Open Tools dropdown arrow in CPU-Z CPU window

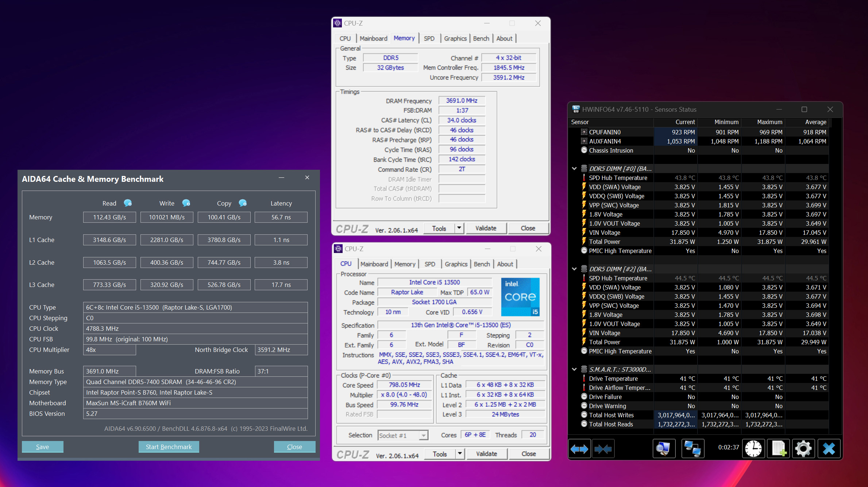coord(460,454)
